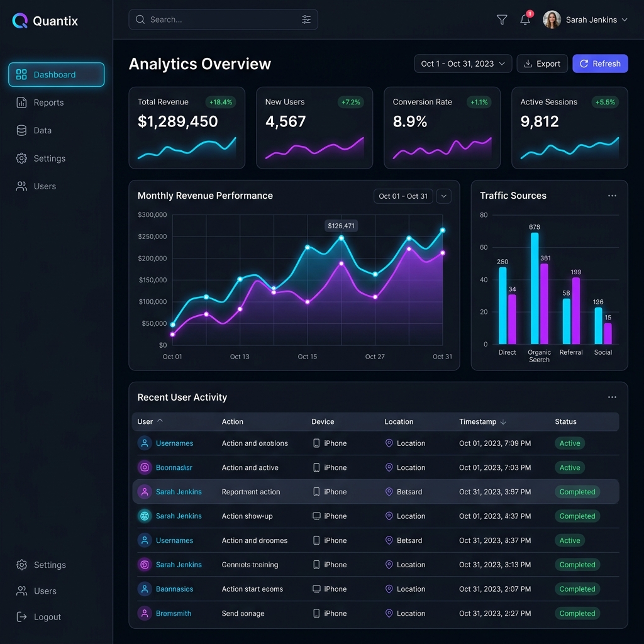This screenshot has width=644, height=644.
Task: Open the Data sidebar item
Action: coord(56,130)
